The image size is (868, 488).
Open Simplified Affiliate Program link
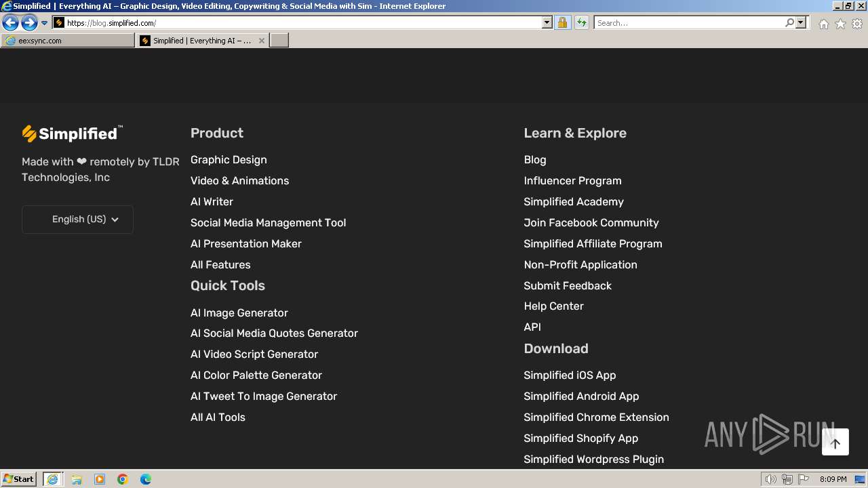[593, 244]
